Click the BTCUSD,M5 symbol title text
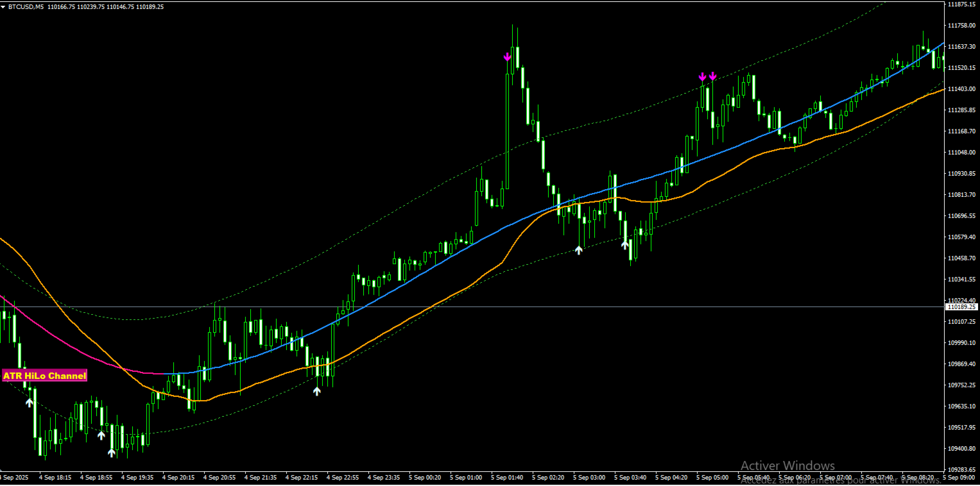Viewport: 980px width, 486px height. point(26,6)
